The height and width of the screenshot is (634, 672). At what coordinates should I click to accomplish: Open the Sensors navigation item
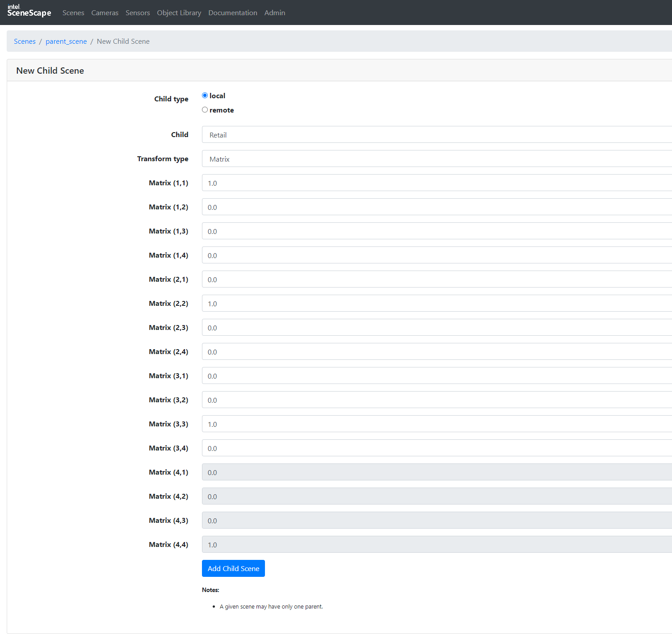[x=138, y=13]
